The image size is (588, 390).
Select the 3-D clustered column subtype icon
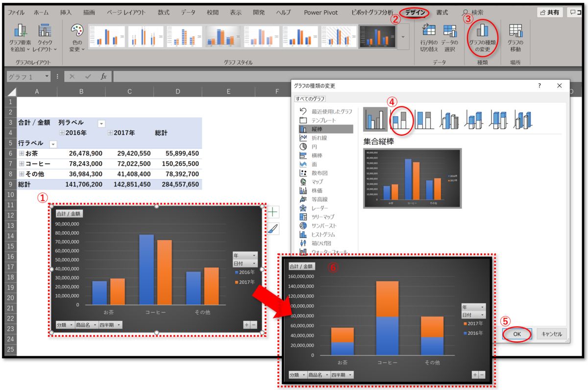coord(449,120)
